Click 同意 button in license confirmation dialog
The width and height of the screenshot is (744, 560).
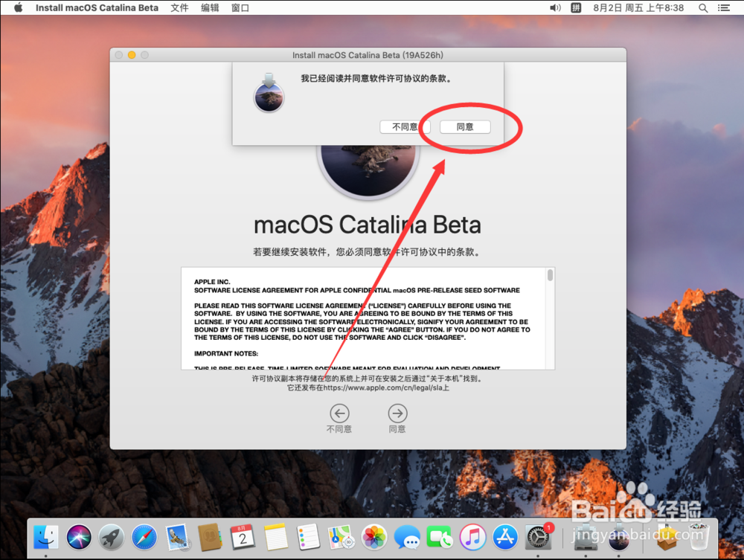click(x=464, y=126)
